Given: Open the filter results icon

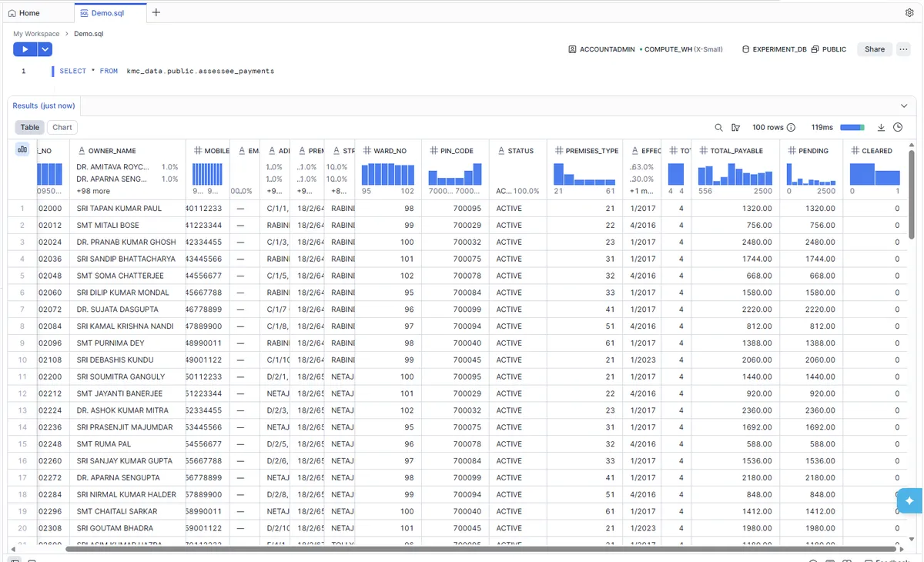Looking at the screenshot, I should point(735,127).
